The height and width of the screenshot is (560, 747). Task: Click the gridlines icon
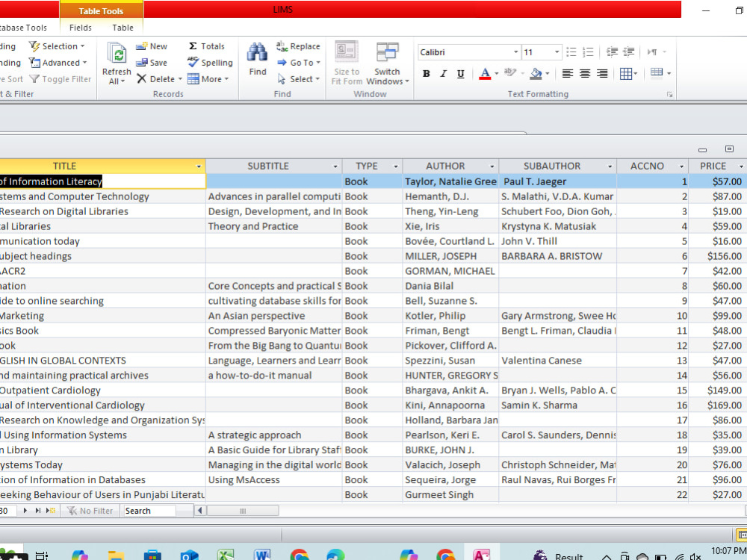point(625,73)
